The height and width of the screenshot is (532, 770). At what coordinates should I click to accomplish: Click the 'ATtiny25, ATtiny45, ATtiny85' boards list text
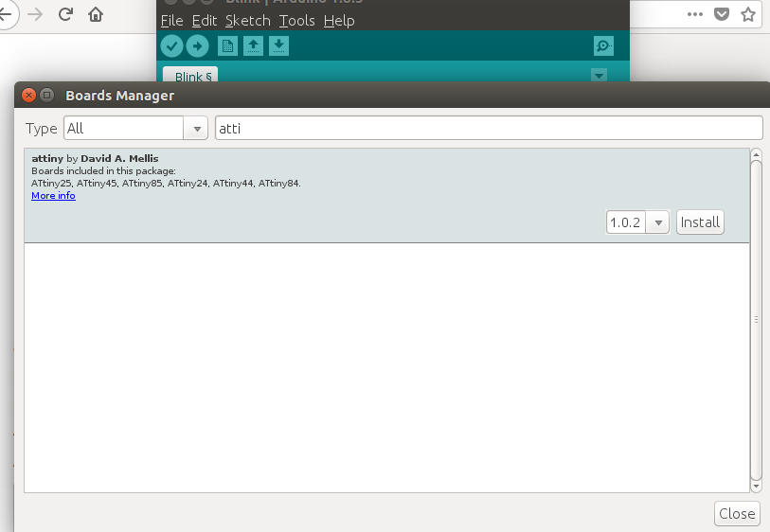point(166,183)
